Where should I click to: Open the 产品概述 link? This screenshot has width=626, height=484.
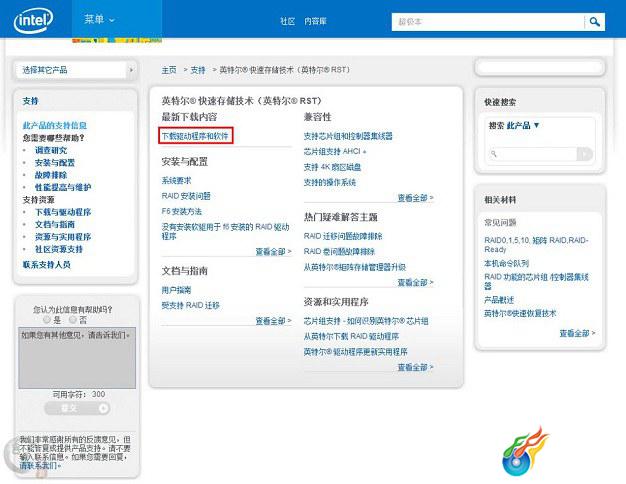(x=499, y=300)
